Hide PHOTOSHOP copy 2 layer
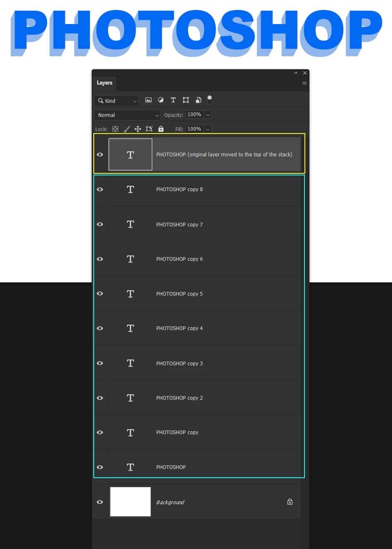 100,398
